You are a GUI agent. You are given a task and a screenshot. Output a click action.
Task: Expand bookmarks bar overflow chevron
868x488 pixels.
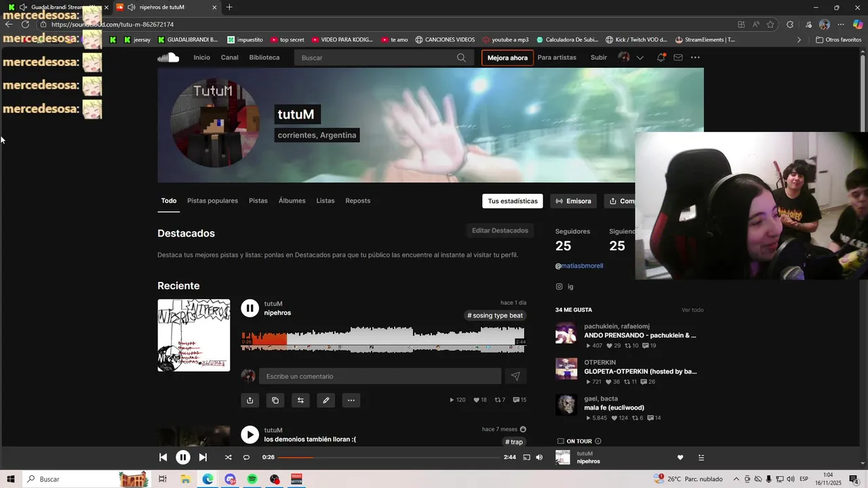click(799, 40)
